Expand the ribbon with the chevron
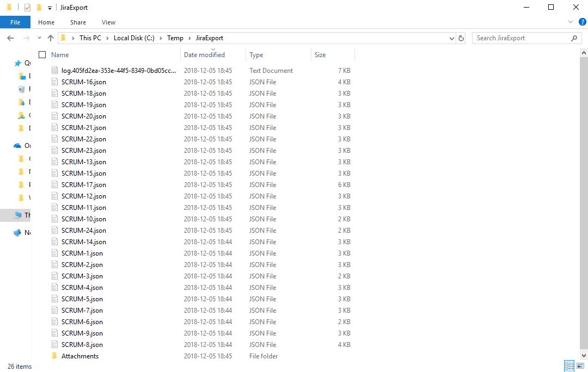Screen dimensions: 588x372 571,22
